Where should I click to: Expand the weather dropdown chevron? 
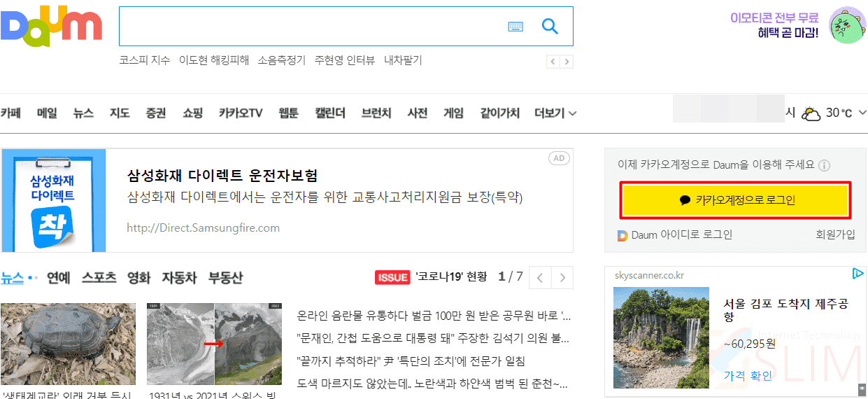pyautogui.click(x=862, y=113)
